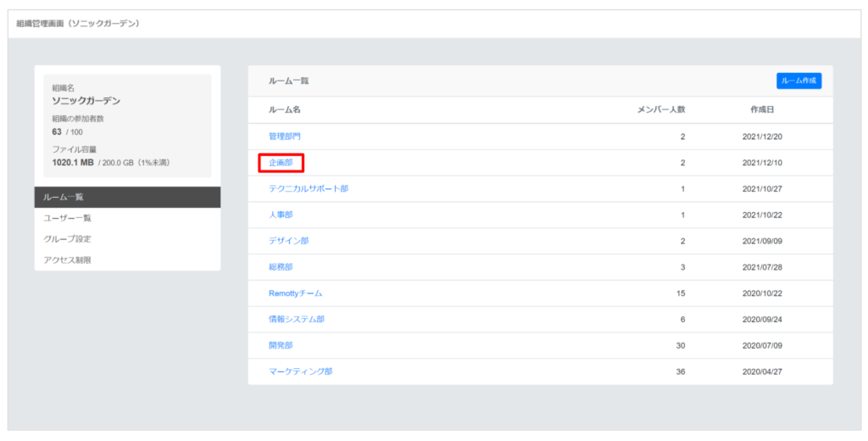868x441 pixels.
Task: Click the メンバー人数 column header
Action: tap(661, 109)
